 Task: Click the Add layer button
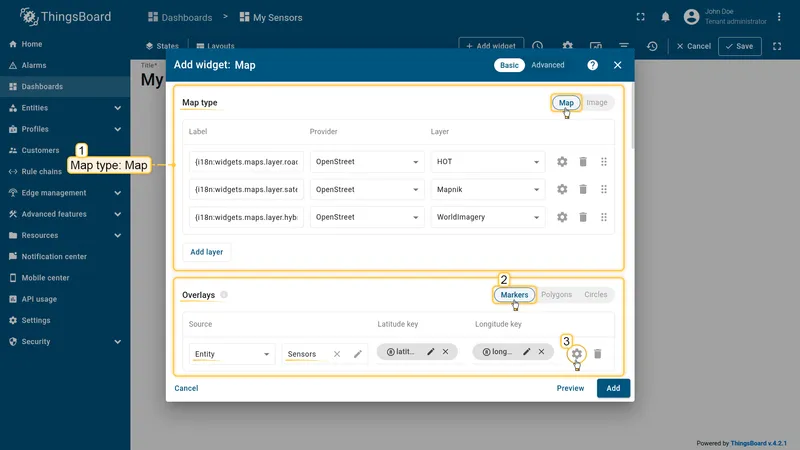207,252
